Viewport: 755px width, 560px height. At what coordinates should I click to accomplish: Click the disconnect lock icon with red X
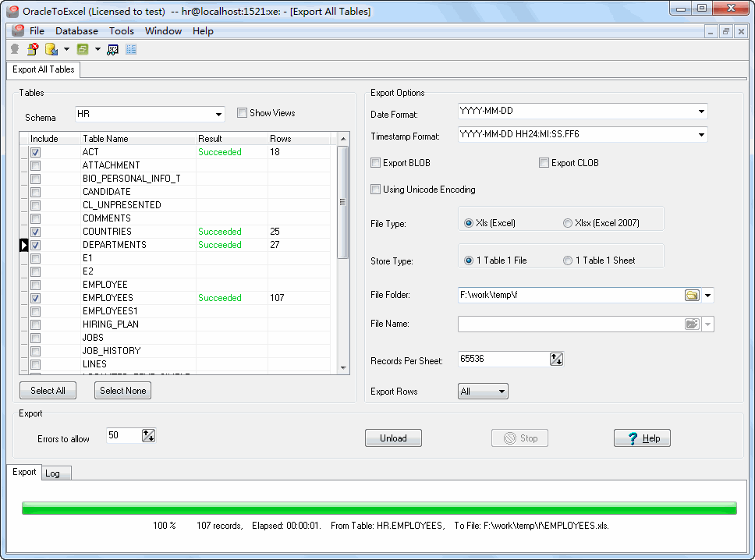(x=33, y=49)
